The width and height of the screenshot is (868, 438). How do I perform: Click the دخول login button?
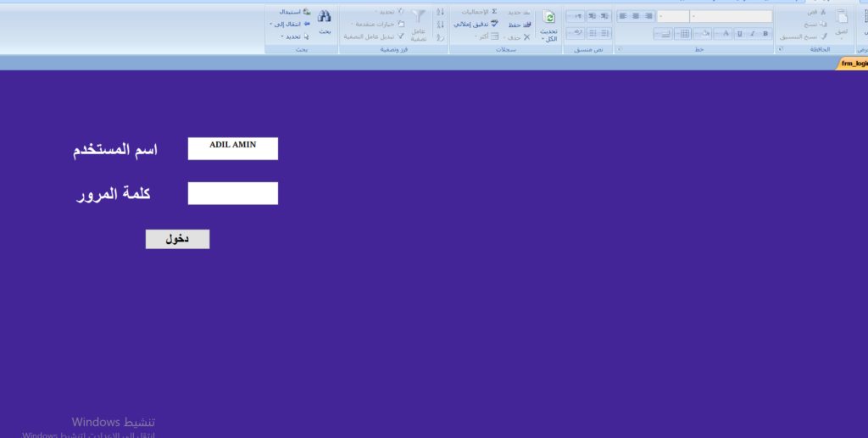click(x=178, y=239)
